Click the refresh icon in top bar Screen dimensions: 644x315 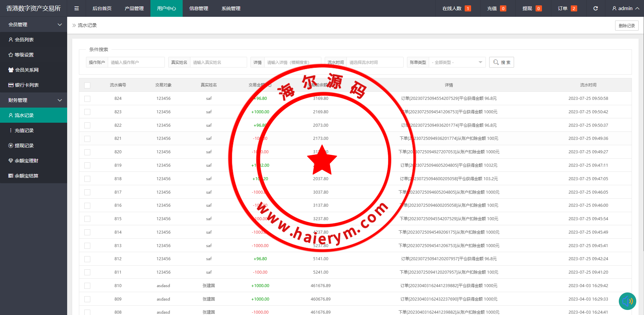click(595, 8)
